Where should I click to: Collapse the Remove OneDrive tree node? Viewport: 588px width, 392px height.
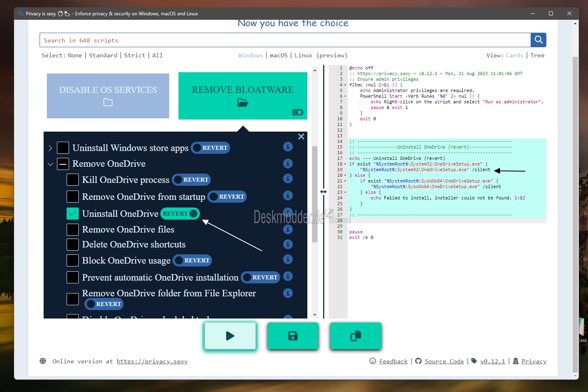pyautogui.click(x=50, y=164)
